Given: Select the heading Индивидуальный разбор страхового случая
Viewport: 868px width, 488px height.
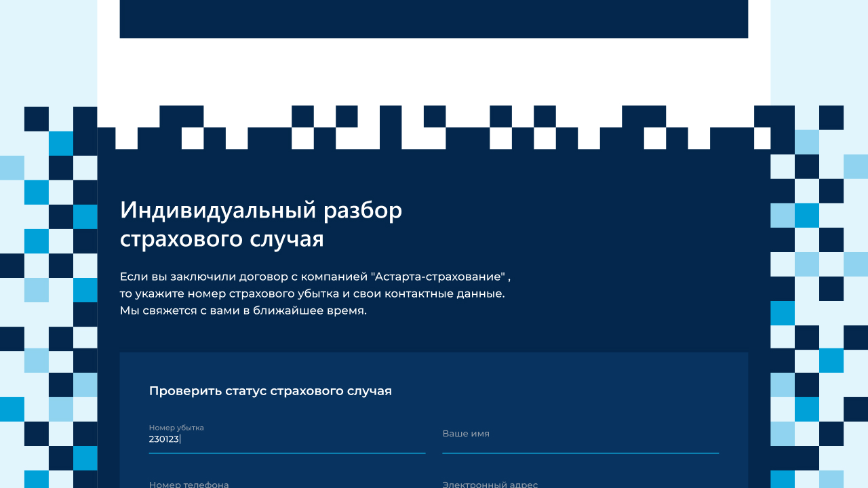Looking at the screenshot, I should coord(261,224).
